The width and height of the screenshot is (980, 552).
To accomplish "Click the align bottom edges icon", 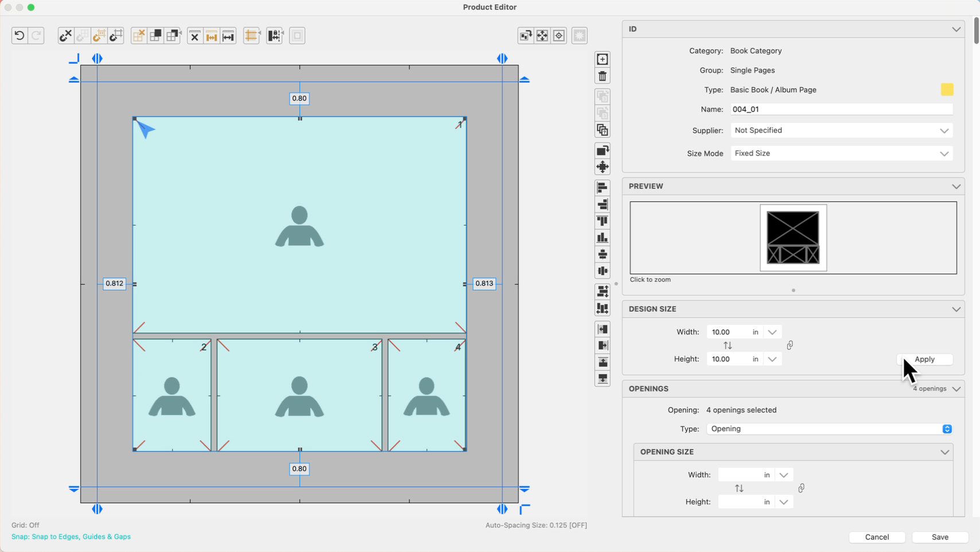I will point(602,238).
